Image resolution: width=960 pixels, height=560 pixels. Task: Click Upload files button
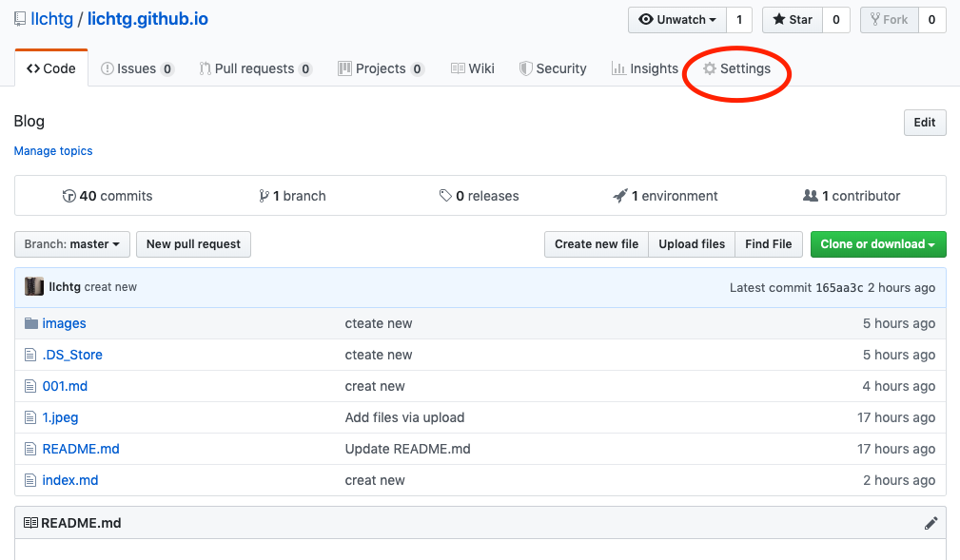[692, 244]
